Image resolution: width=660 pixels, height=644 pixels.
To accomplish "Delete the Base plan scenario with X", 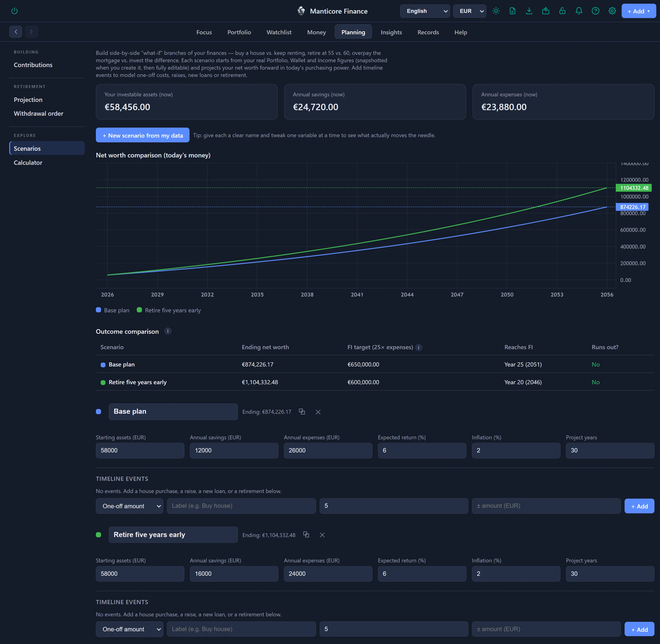I will (x=318, y=412).
